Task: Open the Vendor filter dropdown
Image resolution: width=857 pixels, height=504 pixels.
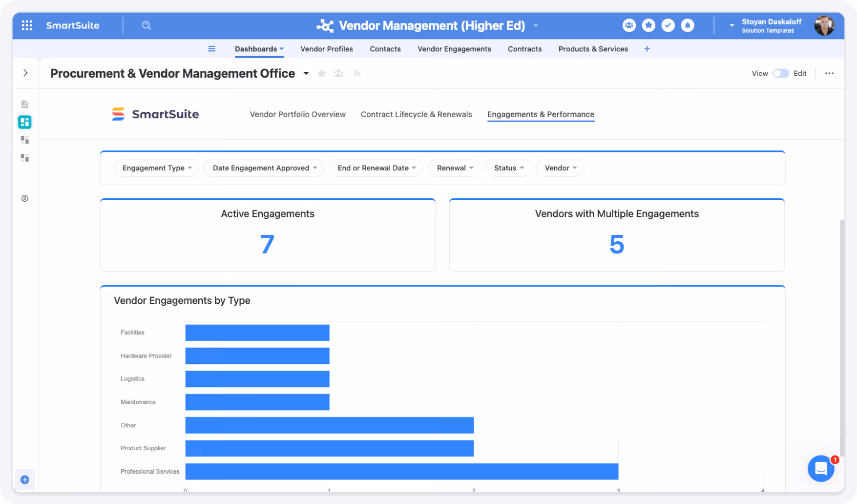Action: [x=560, y=168]
